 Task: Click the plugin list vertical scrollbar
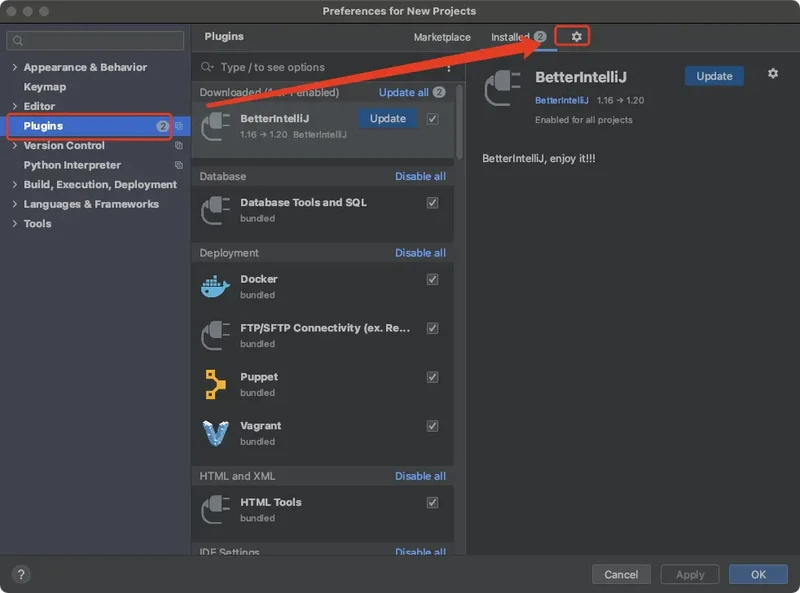(x=459, y=123)
